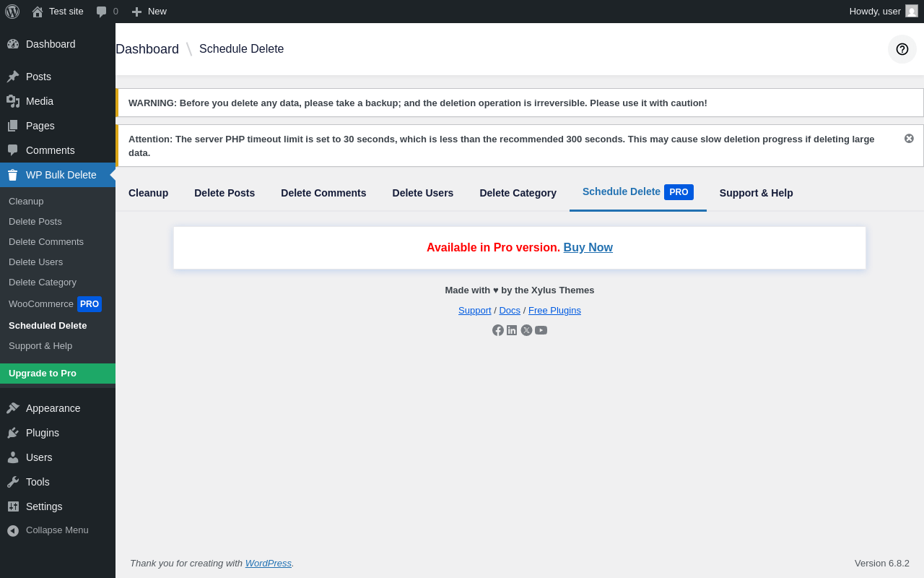
Task: Click the Pages icon in sidebar
Action: click(13, 126)
